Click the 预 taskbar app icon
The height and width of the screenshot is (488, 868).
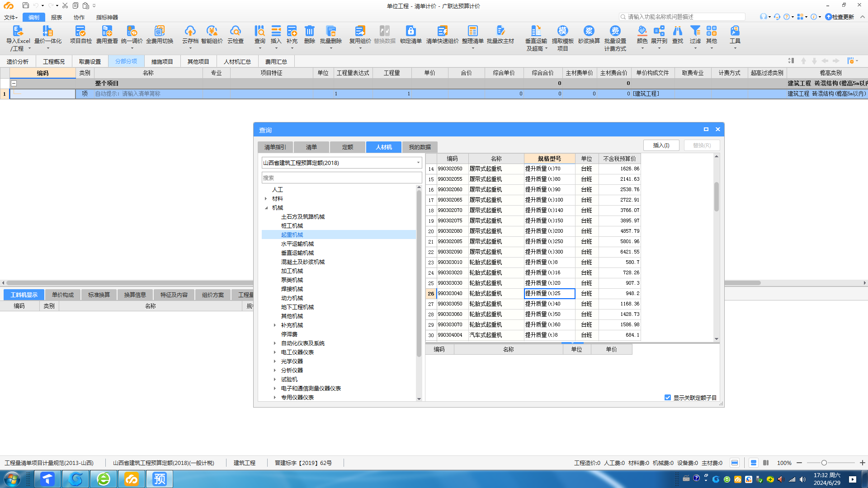[x=160, y=479]
